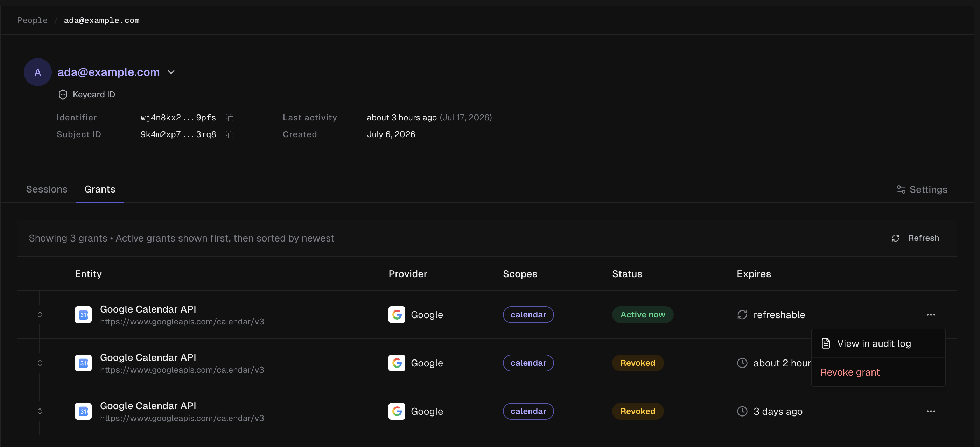980x447 pixels.
Task: Open ellipsis menu for Active now grant
Action: coord(931,315)
